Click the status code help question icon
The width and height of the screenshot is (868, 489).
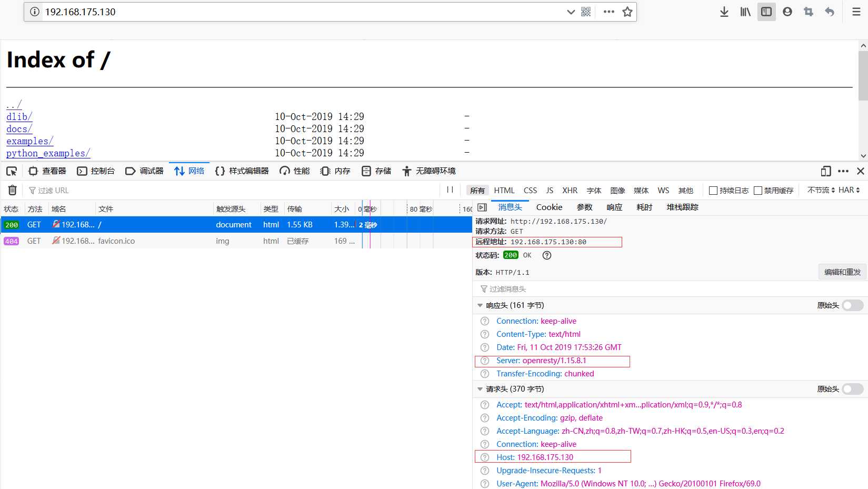[x=547, y=255]
